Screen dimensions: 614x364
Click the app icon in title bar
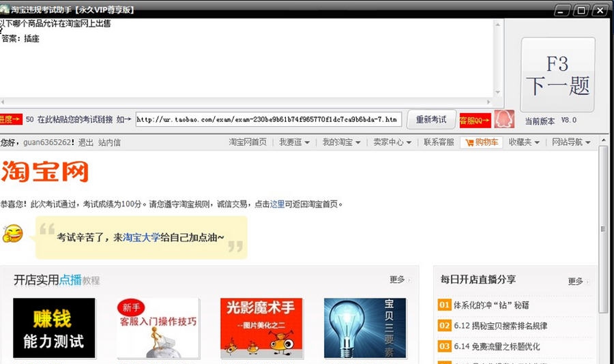[4, 9]
